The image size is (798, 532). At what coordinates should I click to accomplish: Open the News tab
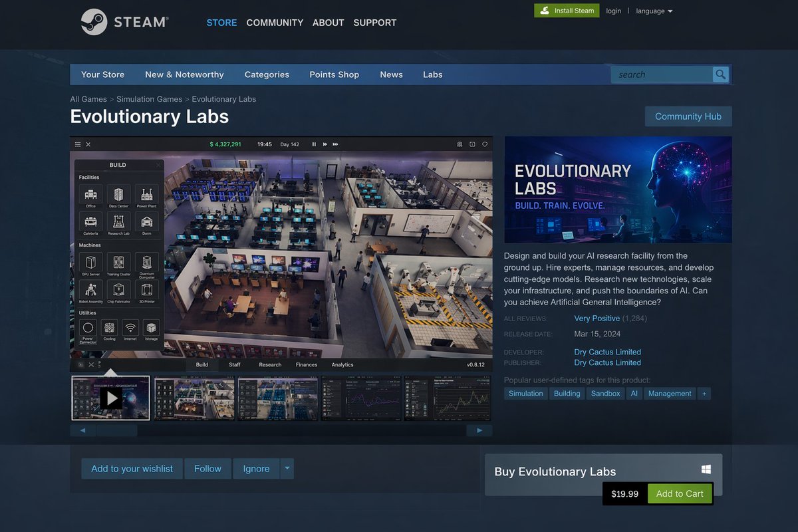(391, 74)
